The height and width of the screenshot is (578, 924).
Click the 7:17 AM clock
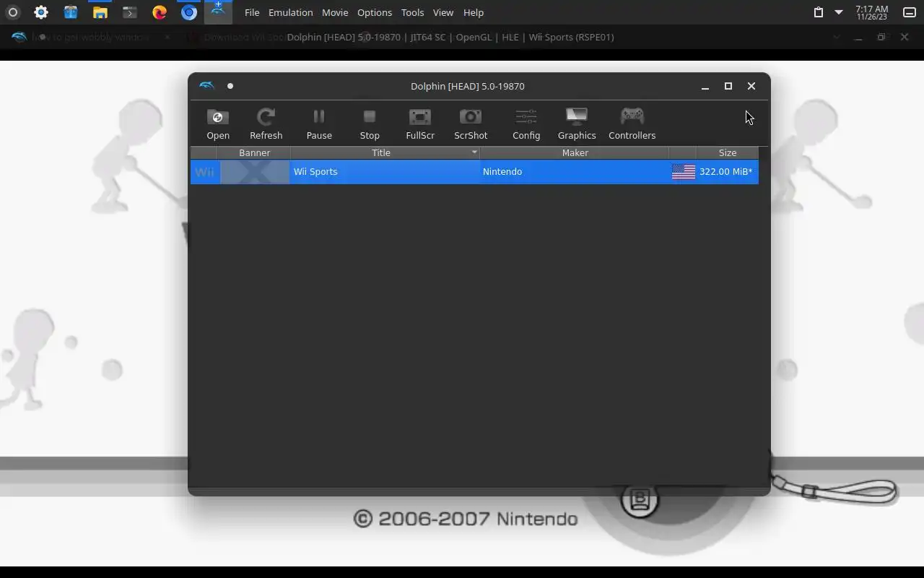[871, 12]
